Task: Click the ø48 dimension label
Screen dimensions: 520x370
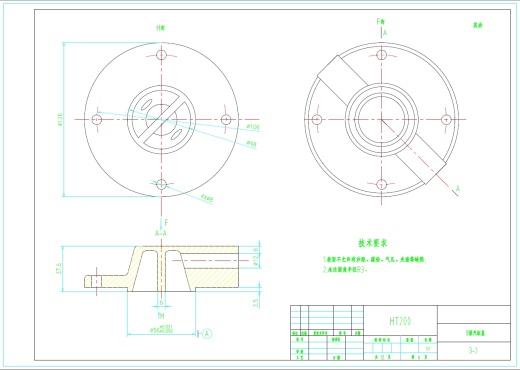Action: click(252, 144)
